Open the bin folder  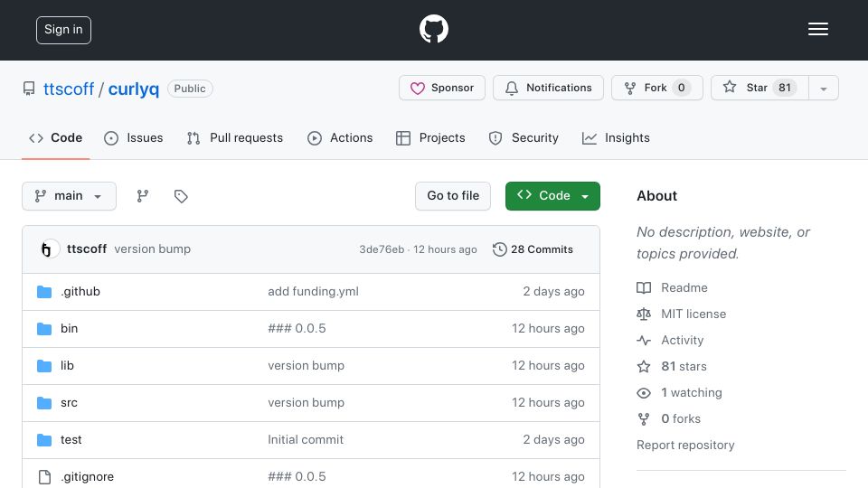click(70, 329)
